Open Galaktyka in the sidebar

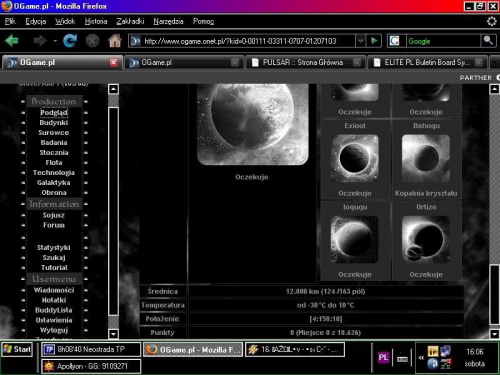coord(54,183)
